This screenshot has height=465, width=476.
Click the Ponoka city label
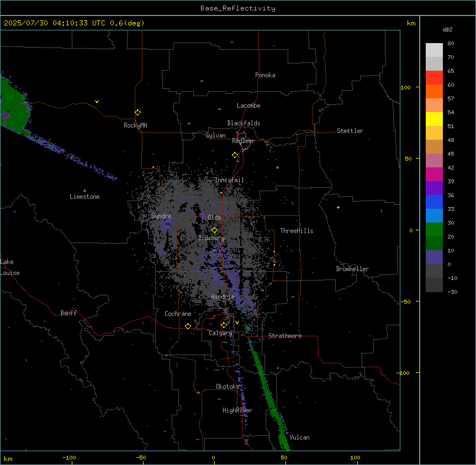[265, 75]
